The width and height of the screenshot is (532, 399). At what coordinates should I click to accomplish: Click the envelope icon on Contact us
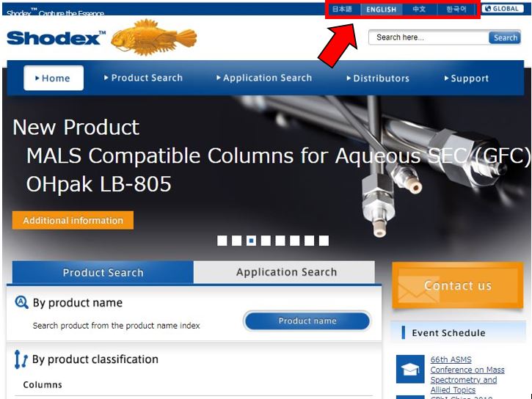coord(418,290)
